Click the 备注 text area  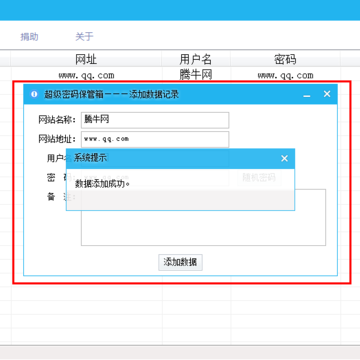click(x=203, y=218)
